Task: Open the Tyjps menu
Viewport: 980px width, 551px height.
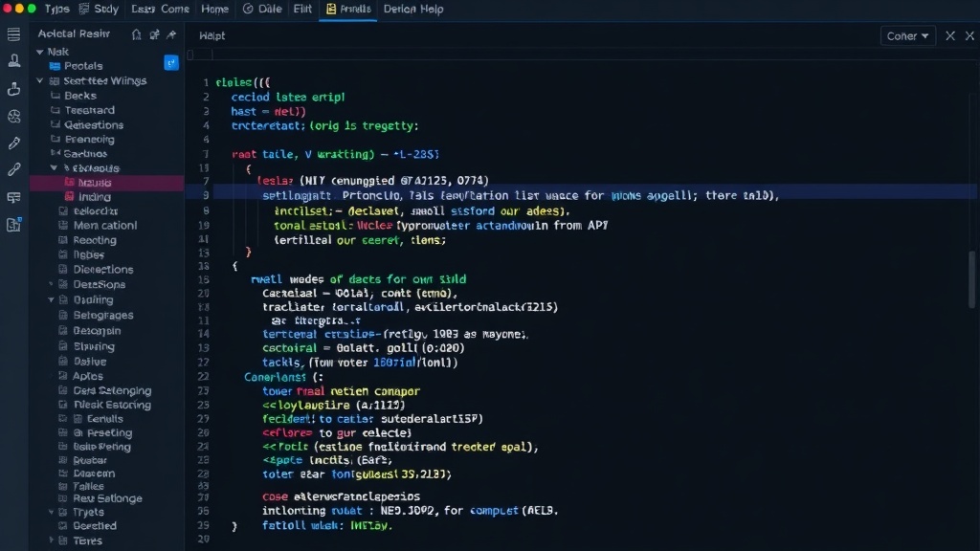Action: tap(56, 9)
